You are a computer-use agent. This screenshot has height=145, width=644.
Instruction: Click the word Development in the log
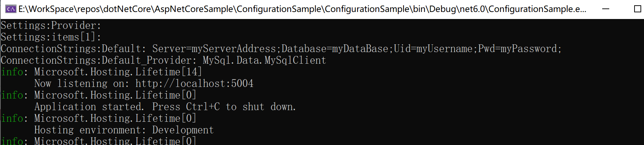click(x=183, y=130)
